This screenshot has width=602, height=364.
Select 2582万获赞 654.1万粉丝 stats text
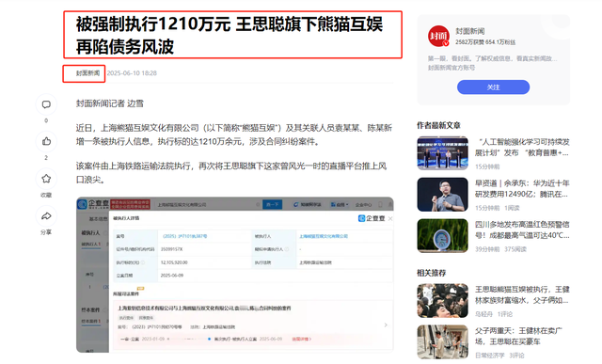(x=485, y=42)
